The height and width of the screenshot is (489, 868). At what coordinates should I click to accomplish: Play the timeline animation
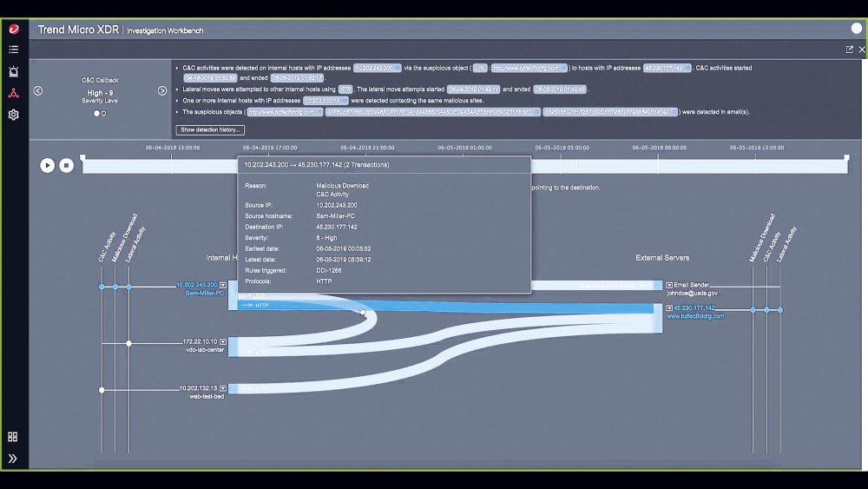(x=48, y=165)
